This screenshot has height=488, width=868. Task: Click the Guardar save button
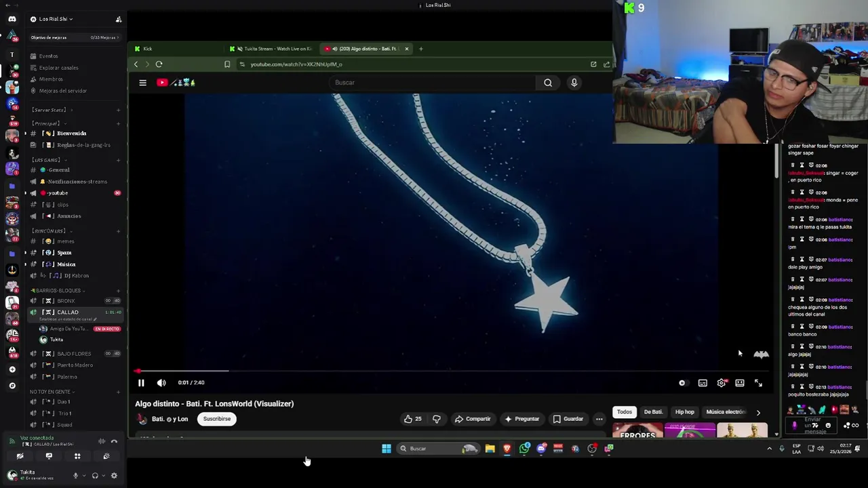(x=568, y=419)
